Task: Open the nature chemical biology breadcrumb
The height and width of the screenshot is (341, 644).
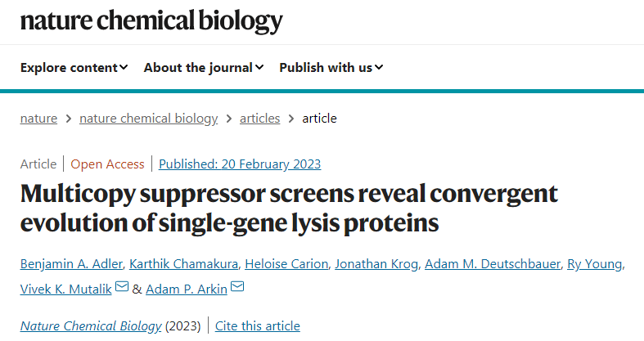Action: (x=148, y=119)
